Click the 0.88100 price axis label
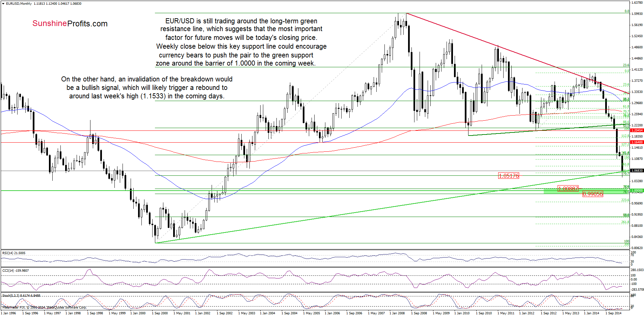This screenshot has width=644, height=316. point(637,226)
